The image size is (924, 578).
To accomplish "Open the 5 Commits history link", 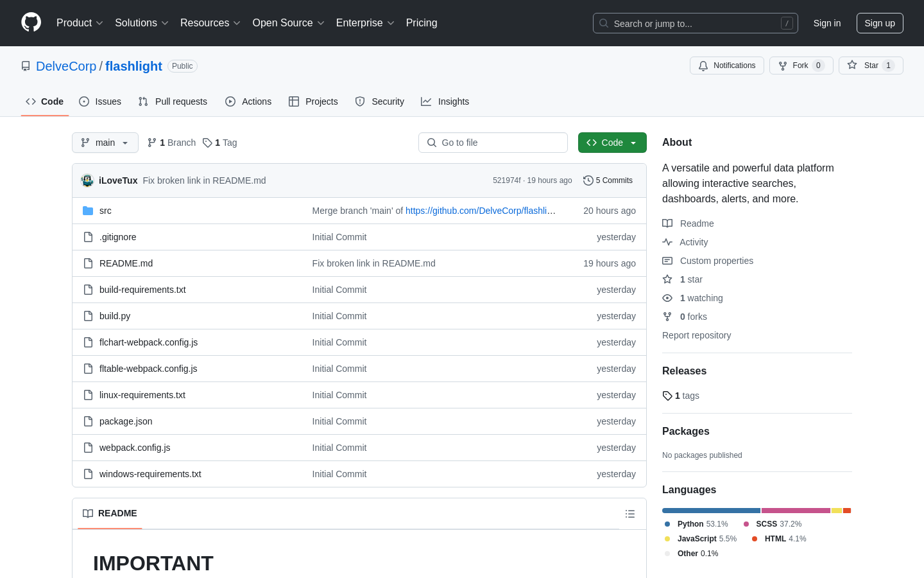I will pos(608,180).
